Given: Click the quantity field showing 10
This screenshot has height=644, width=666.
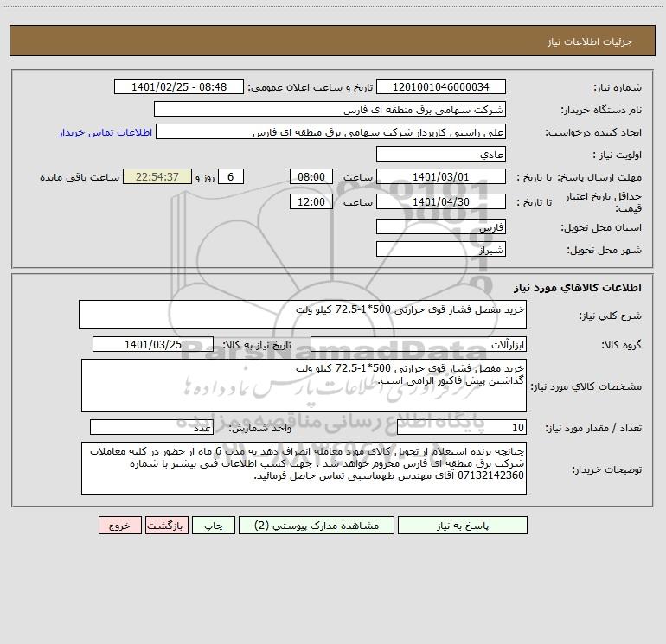Looking at the screenshot, I should [462, 427].
